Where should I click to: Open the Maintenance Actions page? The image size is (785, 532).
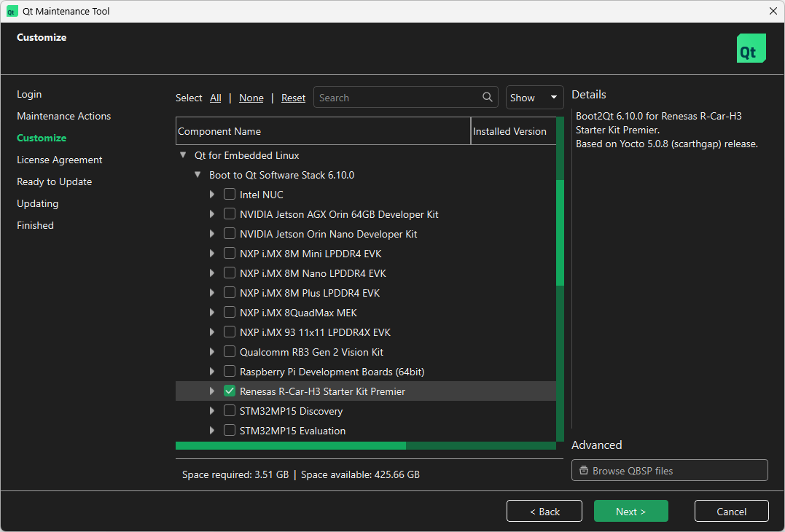[x=63, y=116]
